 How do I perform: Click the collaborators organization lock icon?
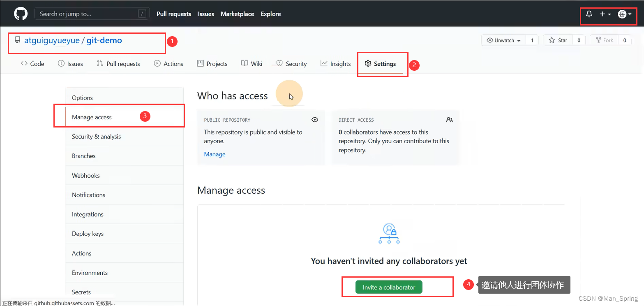pos(389,233)
